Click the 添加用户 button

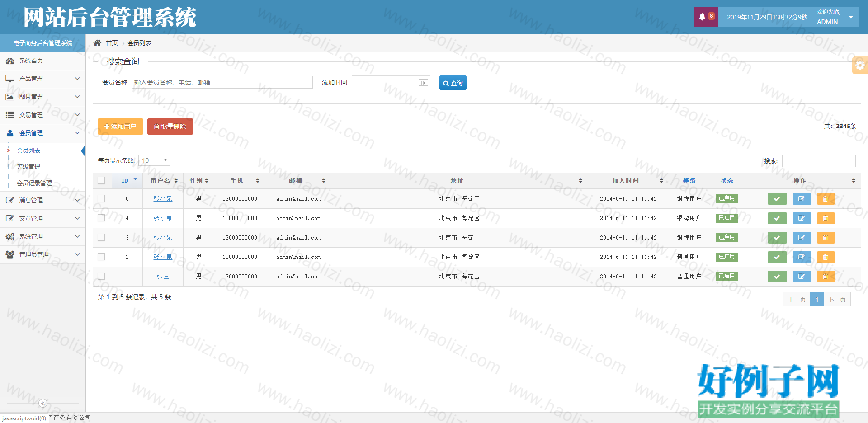120,127
